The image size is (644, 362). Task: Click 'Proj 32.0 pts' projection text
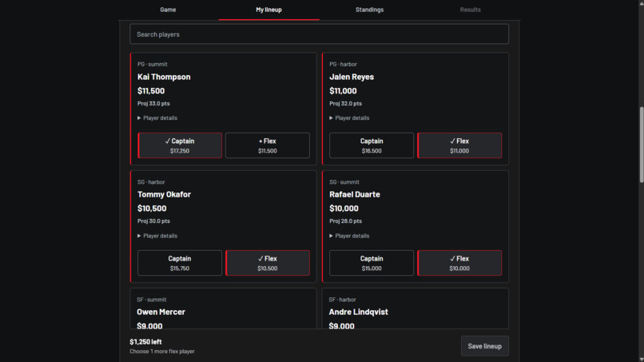point(345,104)
